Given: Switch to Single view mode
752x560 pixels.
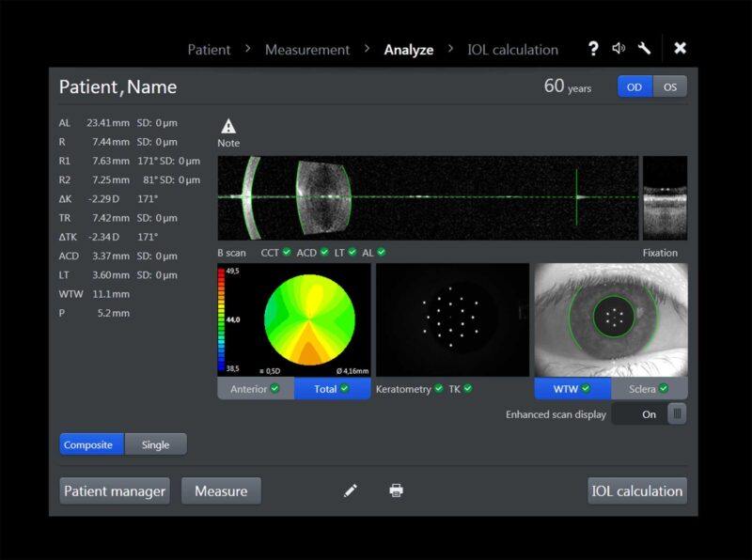Looking at the screenshot, I should [156, 444].
